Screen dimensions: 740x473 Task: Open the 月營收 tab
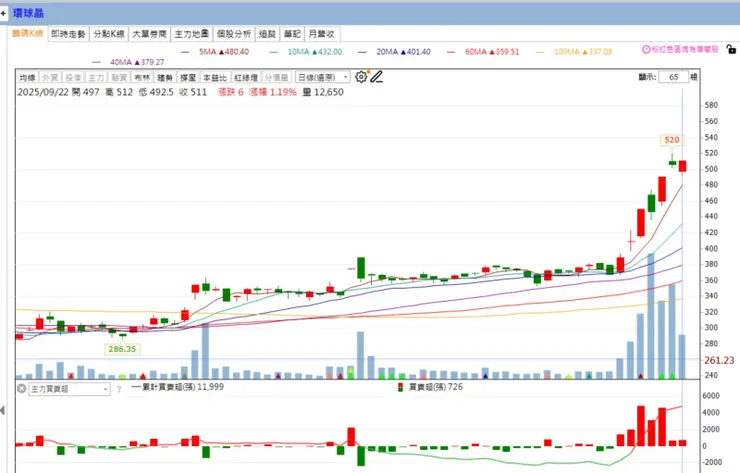[x=321, y=34]
